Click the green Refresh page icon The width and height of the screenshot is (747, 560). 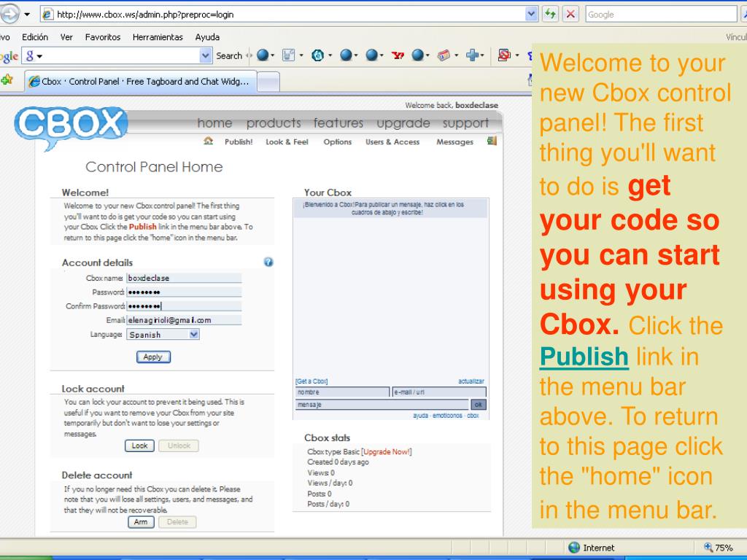point(550,15)
